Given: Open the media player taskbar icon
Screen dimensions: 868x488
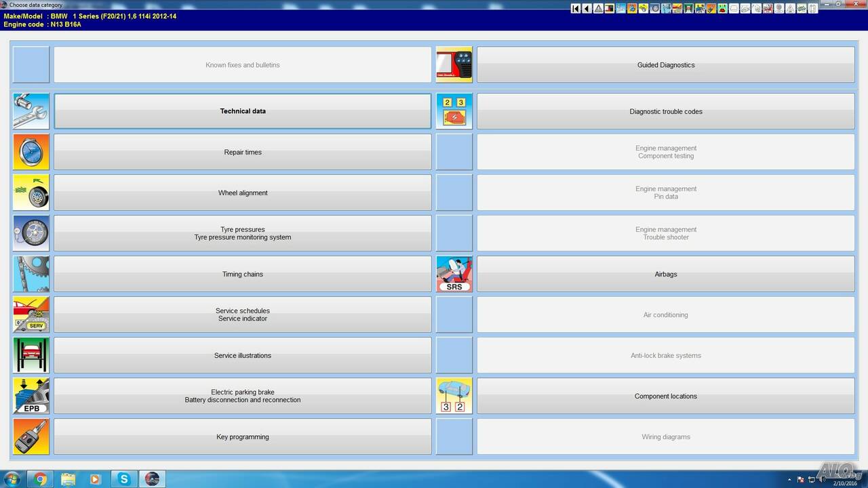Looking at the screenshot, I should (96, 479).
